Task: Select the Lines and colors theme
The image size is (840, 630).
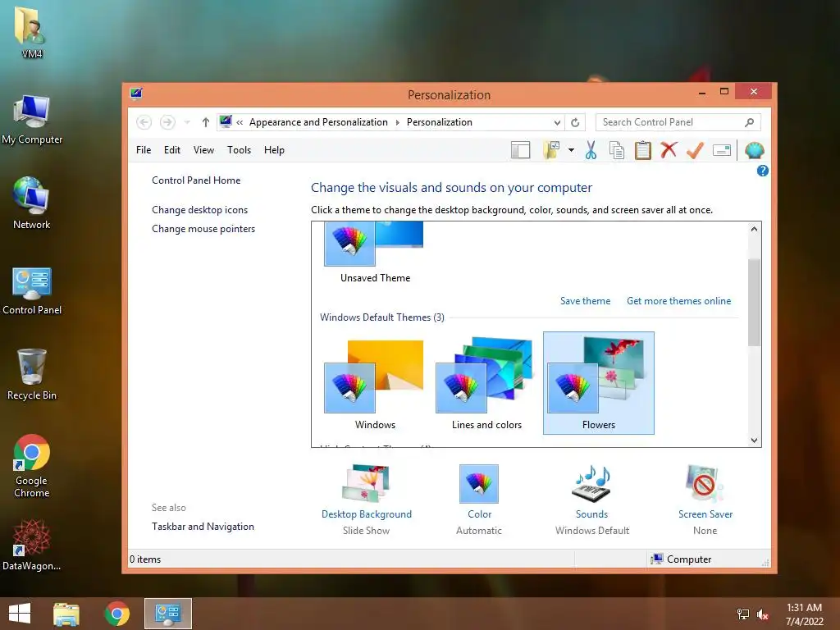Action: 486,383
